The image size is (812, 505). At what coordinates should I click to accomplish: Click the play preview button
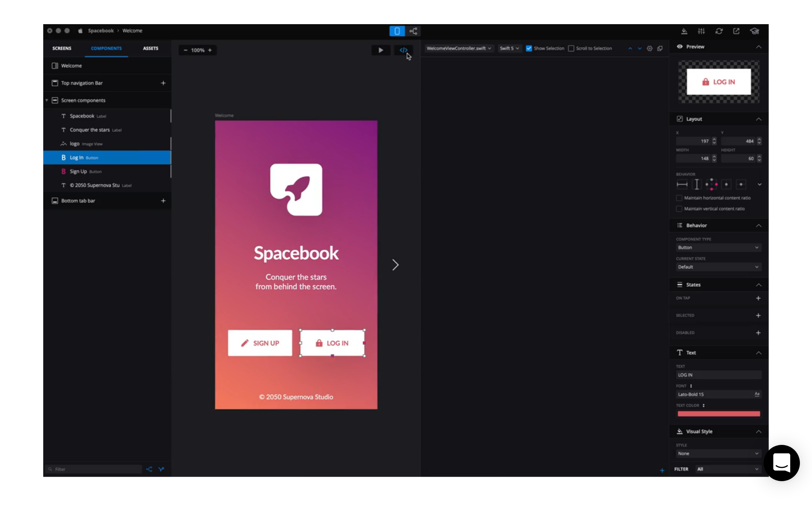(x=381, y=50)
